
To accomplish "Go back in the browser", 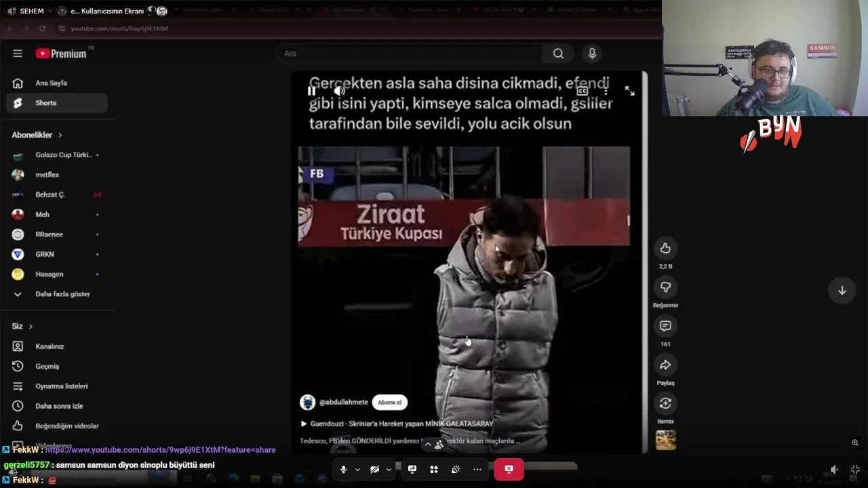I will [x=10, y=28].
